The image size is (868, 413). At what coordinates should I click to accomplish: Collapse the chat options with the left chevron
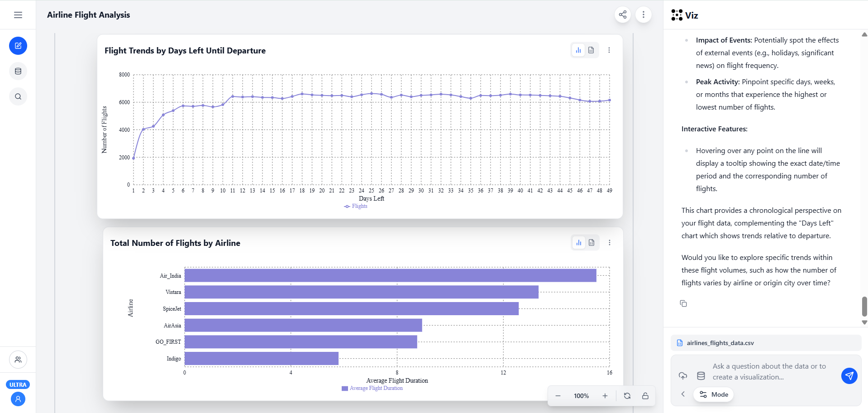click(x=683, y=394)
